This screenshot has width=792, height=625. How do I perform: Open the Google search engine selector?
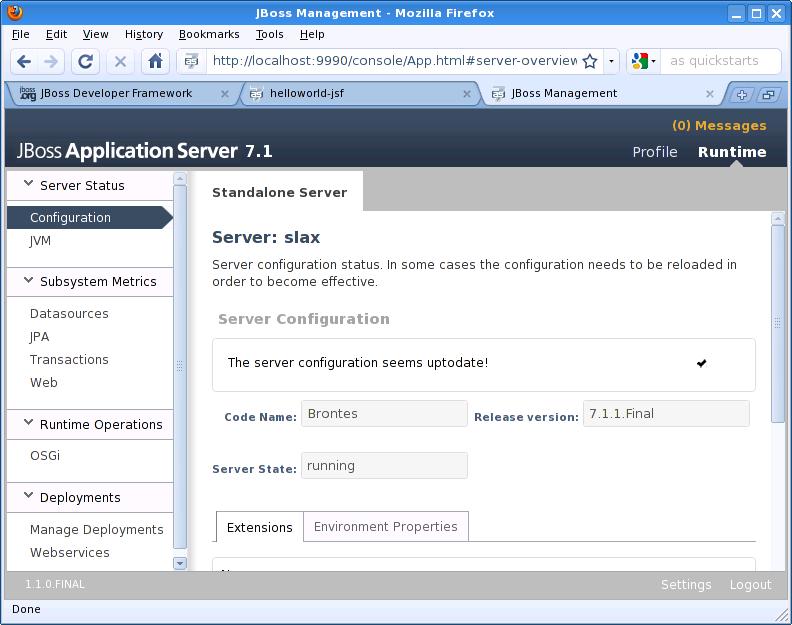click(643, 61)
